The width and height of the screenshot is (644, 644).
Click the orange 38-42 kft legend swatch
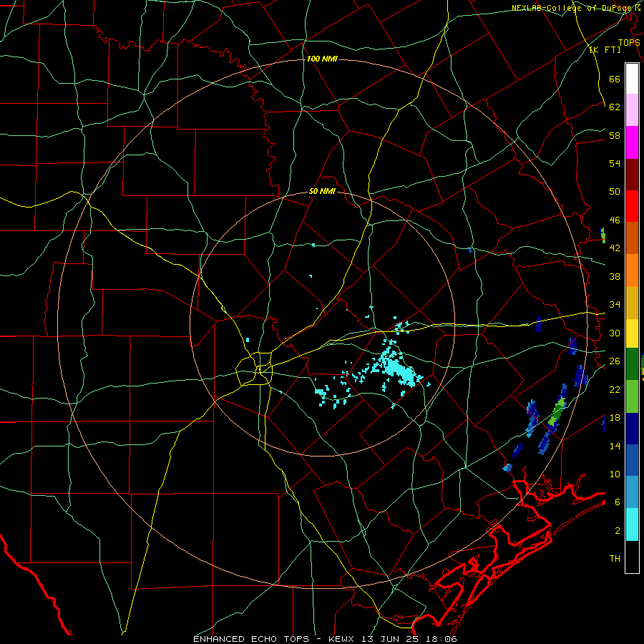[x=632, y=270]
